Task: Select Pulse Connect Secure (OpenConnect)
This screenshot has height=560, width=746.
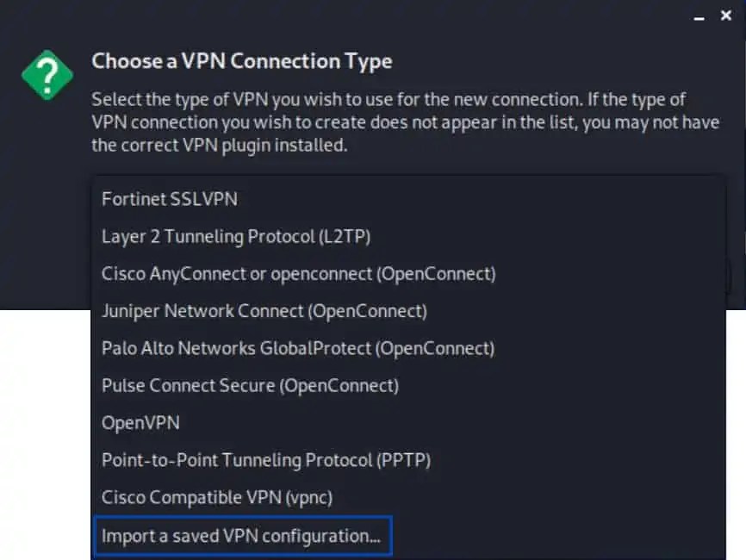Action: [x=252, y=385]
